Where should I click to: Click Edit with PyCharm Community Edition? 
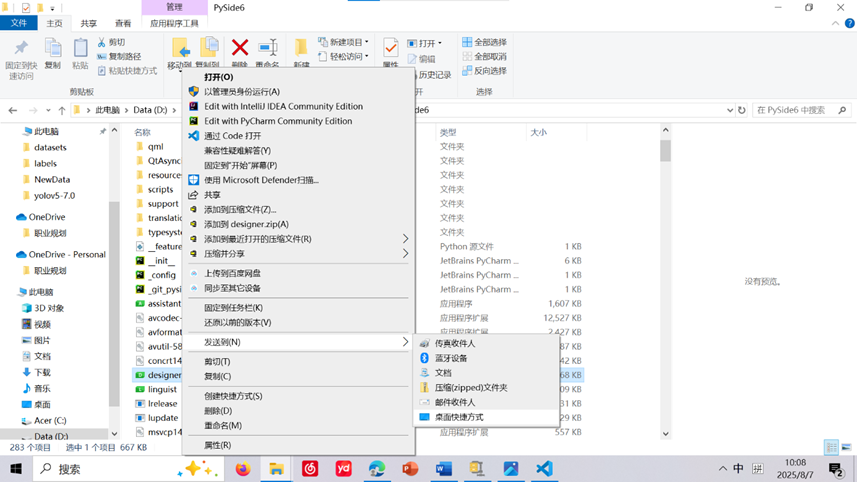click(278, 121)
